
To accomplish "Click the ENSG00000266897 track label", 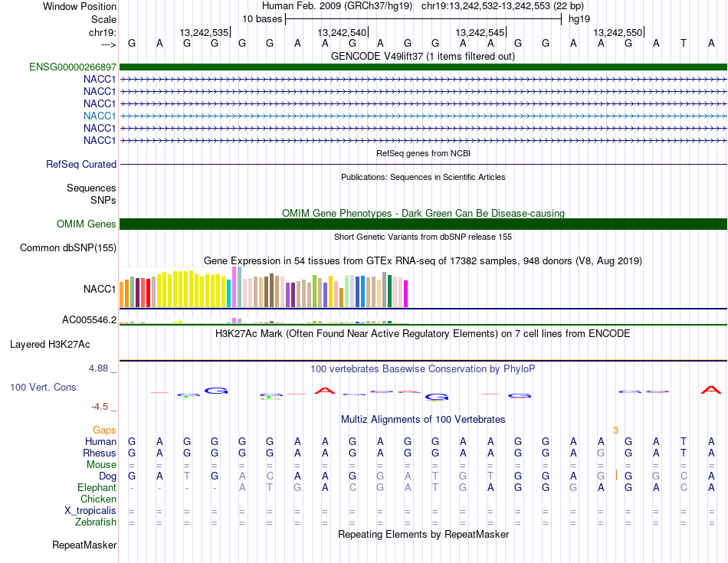I will 73,67.
